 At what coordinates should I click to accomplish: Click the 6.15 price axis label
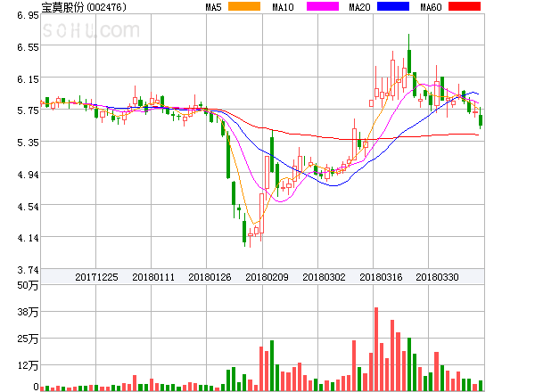pyautogui.click(x=28, y=79)
